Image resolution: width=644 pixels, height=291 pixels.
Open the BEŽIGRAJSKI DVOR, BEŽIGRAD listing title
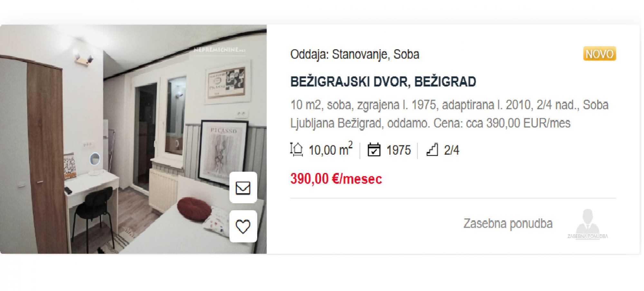(x=383, y=82)
